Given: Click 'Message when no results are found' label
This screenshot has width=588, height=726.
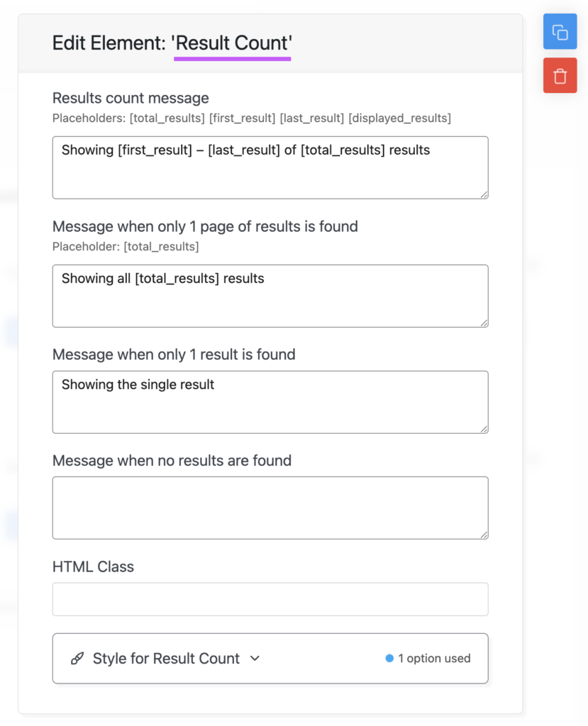Looking at the screenshot, I should (x=172, y=461).
